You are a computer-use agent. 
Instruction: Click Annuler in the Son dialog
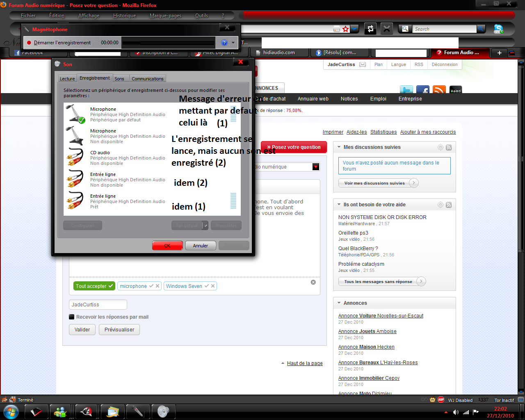coord(201,245)
